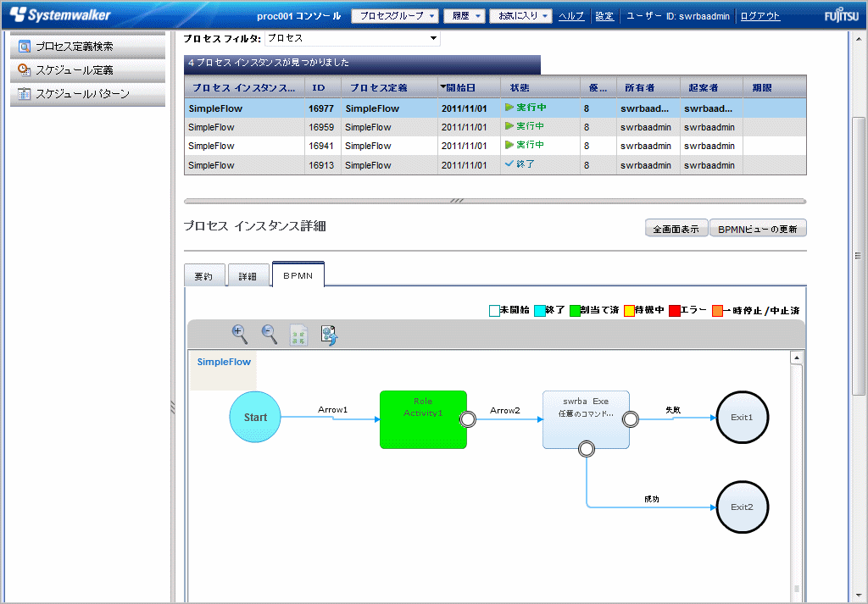Screen dimensions: 868x604
Task: Select the instance row with ID 16959
Action: [x=495, y=127]
